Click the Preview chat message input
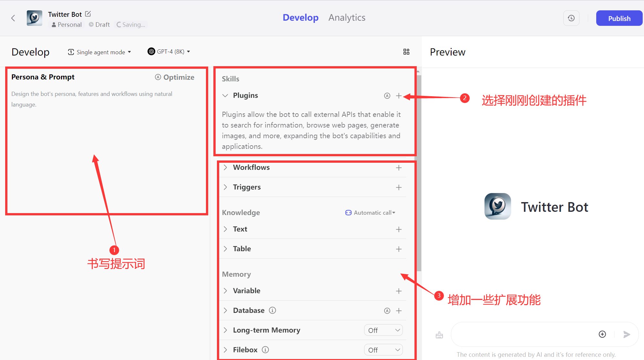Viewport: 644px width, 360px height. [x=523, y=334]
